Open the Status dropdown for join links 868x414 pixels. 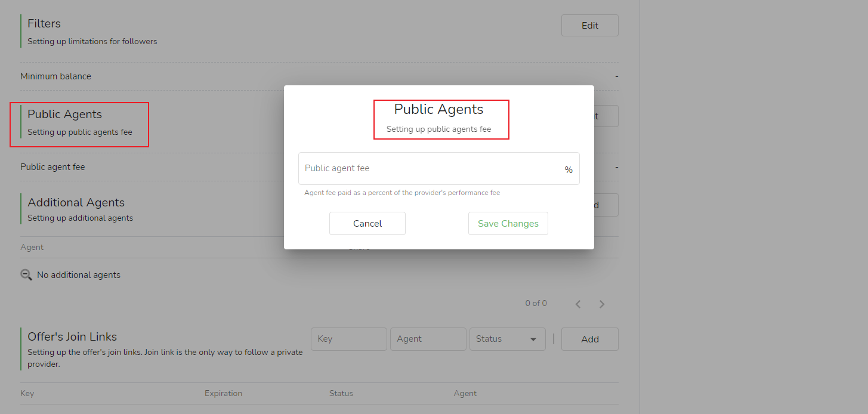(x=507, y=339)
